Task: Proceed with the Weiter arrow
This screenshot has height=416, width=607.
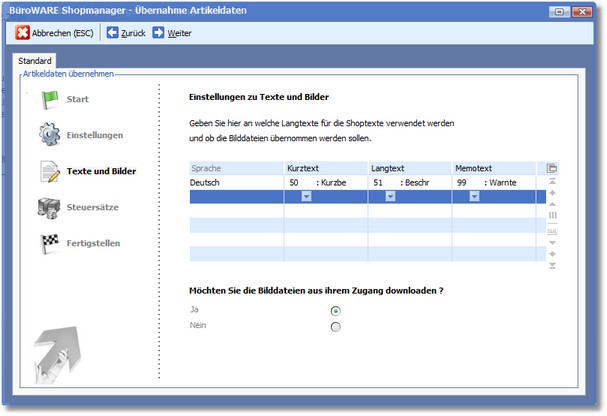Action: click(159, 33)
